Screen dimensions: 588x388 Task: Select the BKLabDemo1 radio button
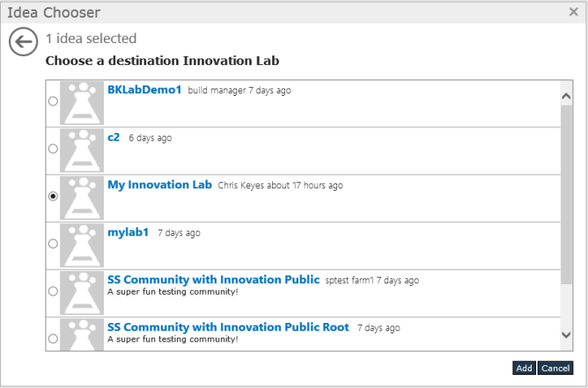[x=53, y=102]
